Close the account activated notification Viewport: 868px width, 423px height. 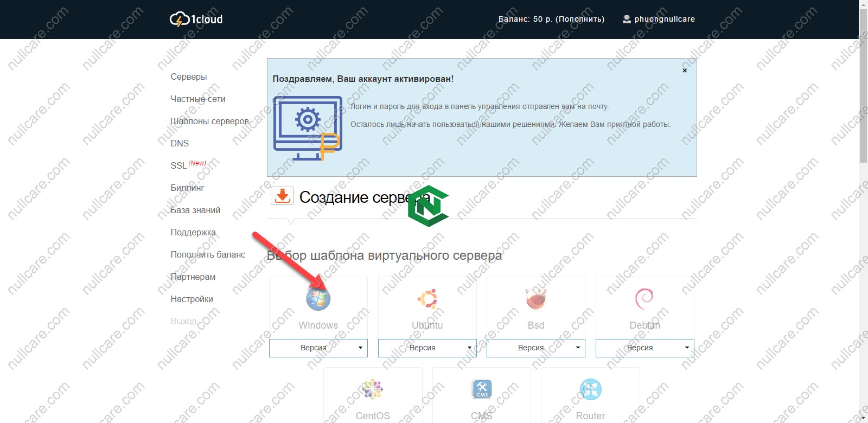(x=685, y=70)
